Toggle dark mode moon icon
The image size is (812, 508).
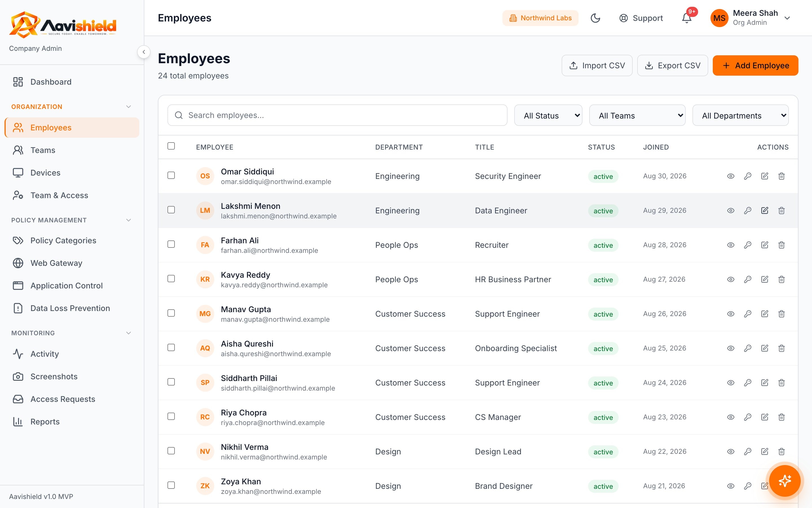pos(595,18)
